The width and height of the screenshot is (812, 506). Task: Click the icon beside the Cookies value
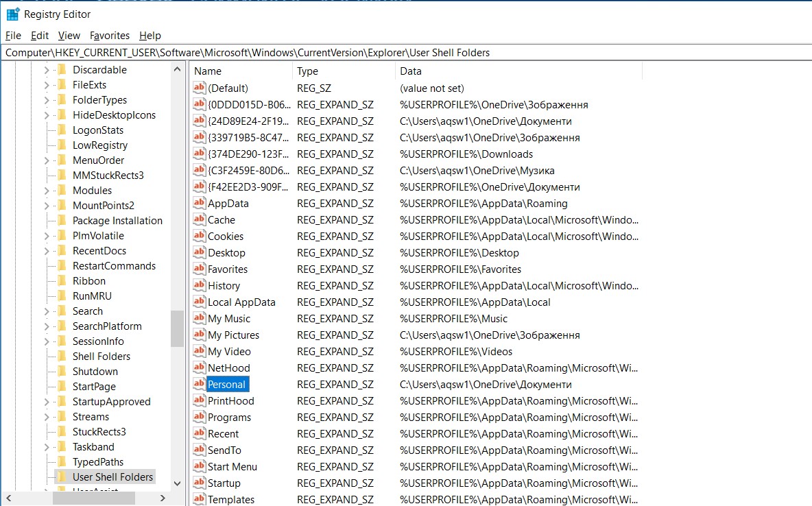[x=200, y=236]
